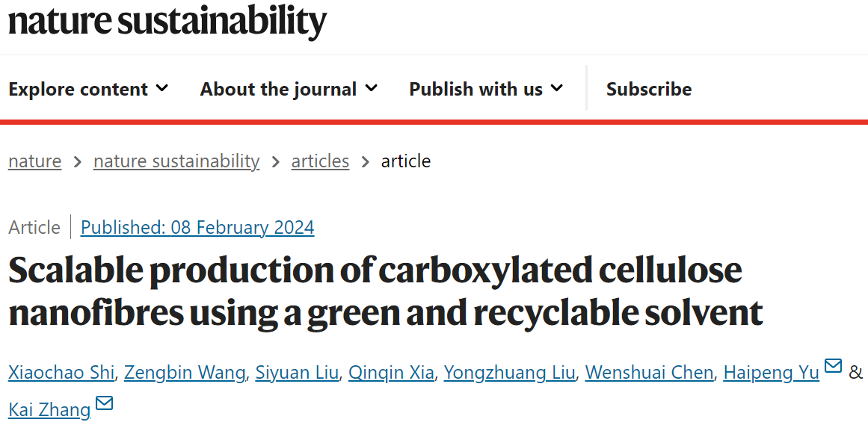Click email icon next to Kai Zhang

coord(105,404)
